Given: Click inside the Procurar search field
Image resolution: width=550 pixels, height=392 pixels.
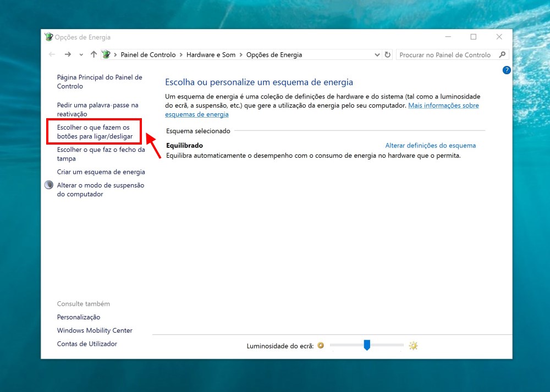Looking at the screenshot, I should pos(446,54).
